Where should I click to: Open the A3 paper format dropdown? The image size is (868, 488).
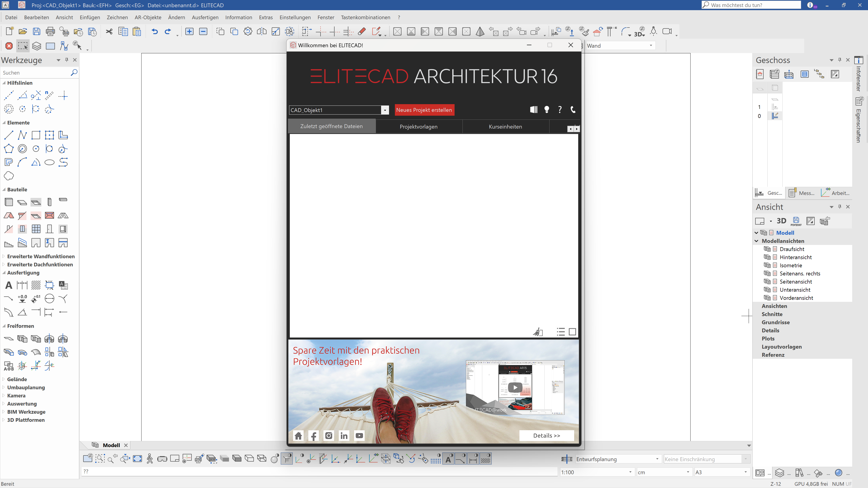tap(746, 472)
